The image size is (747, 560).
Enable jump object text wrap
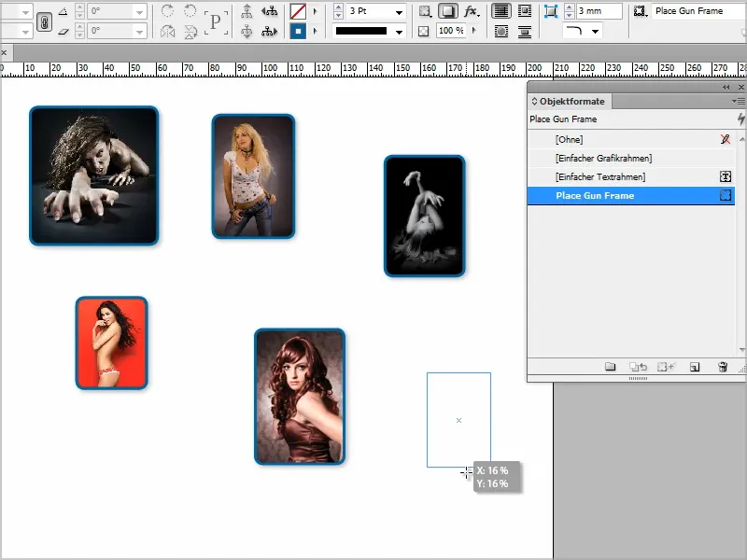525,32
